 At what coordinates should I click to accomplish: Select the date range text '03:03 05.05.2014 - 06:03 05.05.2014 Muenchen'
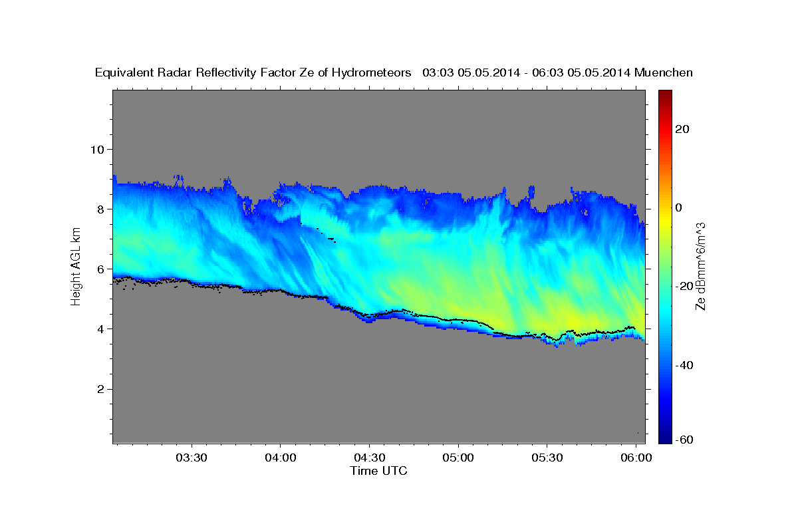(x=557, y=73)
